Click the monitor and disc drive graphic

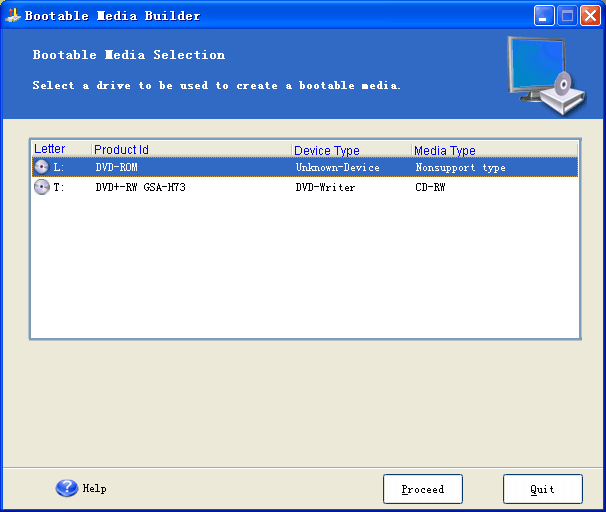[x=546, y=75]
